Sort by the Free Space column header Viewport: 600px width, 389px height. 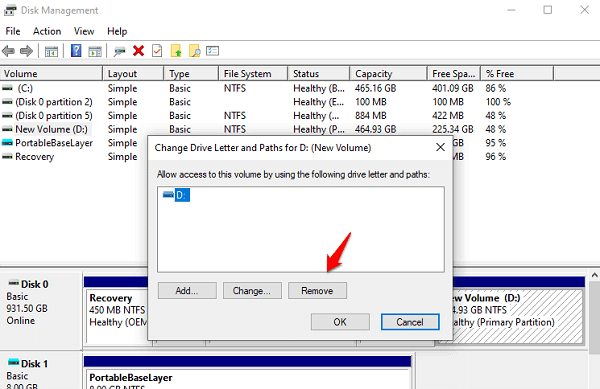tap(454, 73)
